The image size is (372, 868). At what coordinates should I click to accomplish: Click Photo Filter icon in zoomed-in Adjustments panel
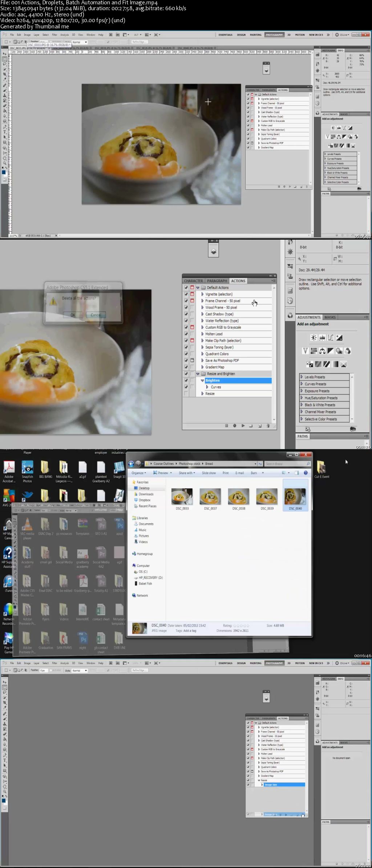(339, 351)
